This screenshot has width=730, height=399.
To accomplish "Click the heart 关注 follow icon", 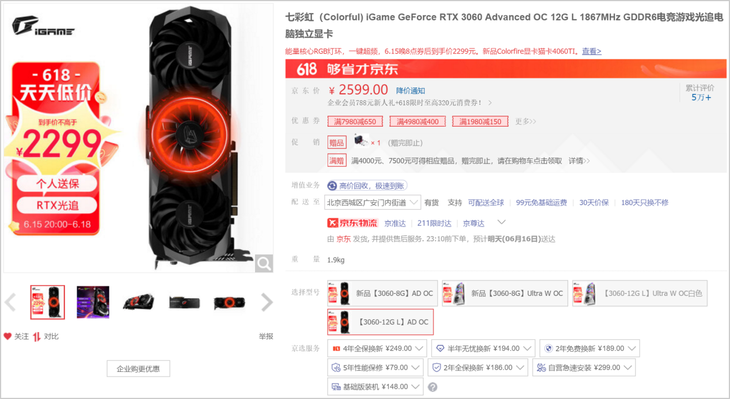I will click(7, 336).
